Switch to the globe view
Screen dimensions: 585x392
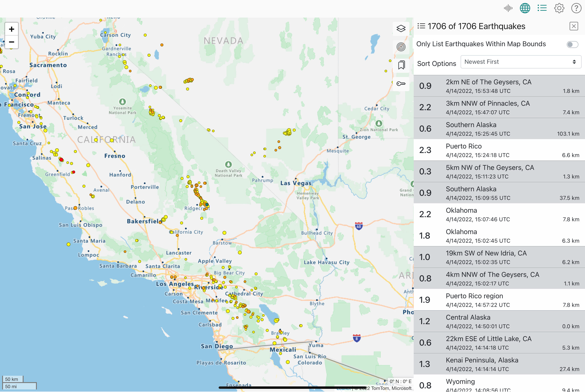click(x=525, y=8)
